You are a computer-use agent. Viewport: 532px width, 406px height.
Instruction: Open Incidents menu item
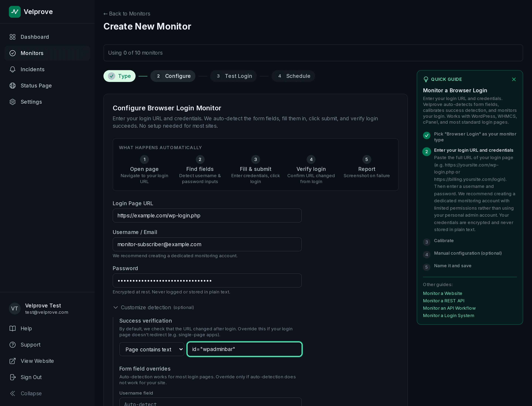point(47,69)
